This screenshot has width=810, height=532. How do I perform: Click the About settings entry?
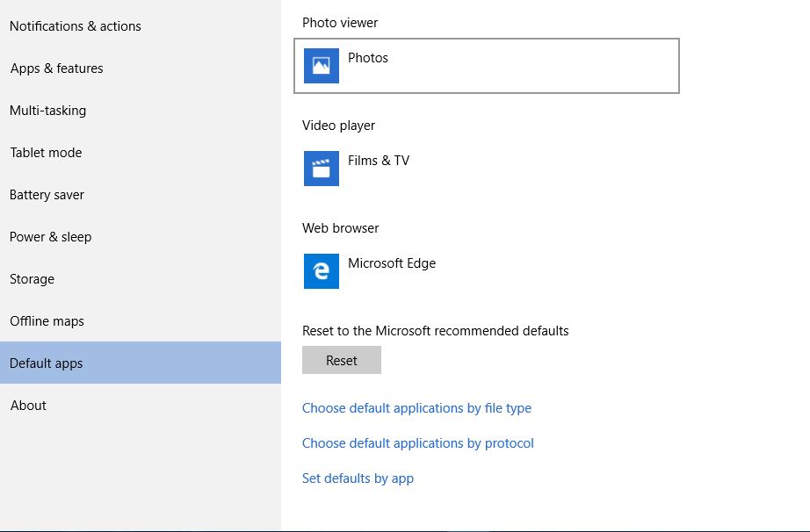point(28,406)
